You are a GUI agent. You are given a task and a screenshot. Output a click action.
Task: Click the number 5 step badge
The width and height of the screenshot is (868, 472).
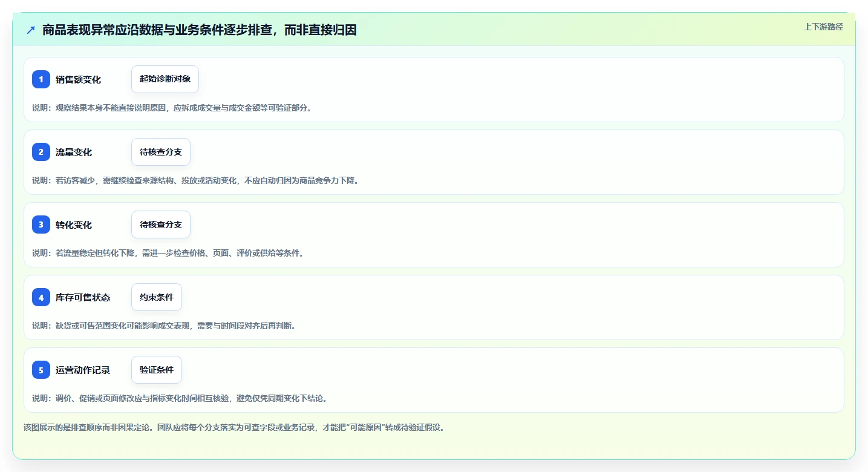coord(41,370)
